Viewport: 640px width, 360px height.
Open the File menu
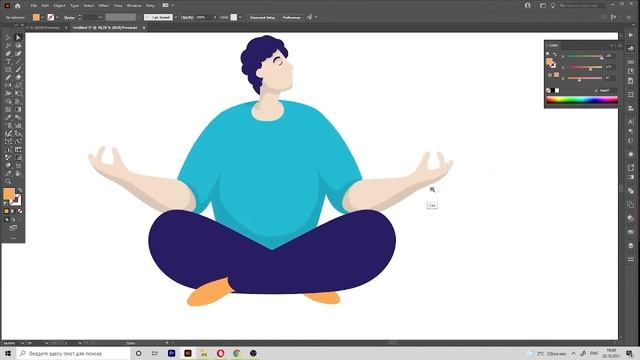[x=33, y=6]
